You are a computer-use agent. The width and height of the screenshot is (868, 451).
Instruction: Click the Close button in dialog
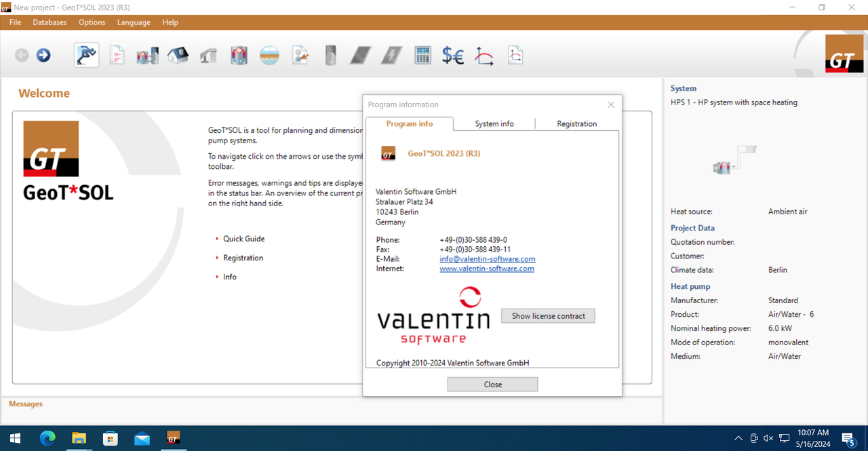tap(492, 385)
